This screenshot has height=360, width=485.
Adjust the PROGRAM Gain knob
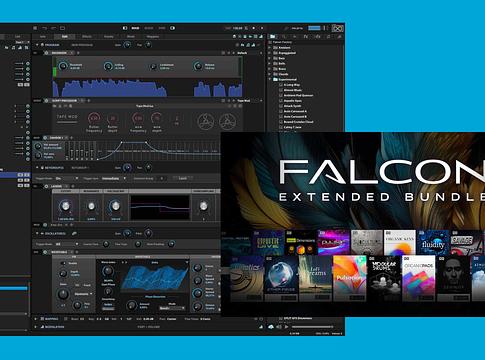point(127,45)
